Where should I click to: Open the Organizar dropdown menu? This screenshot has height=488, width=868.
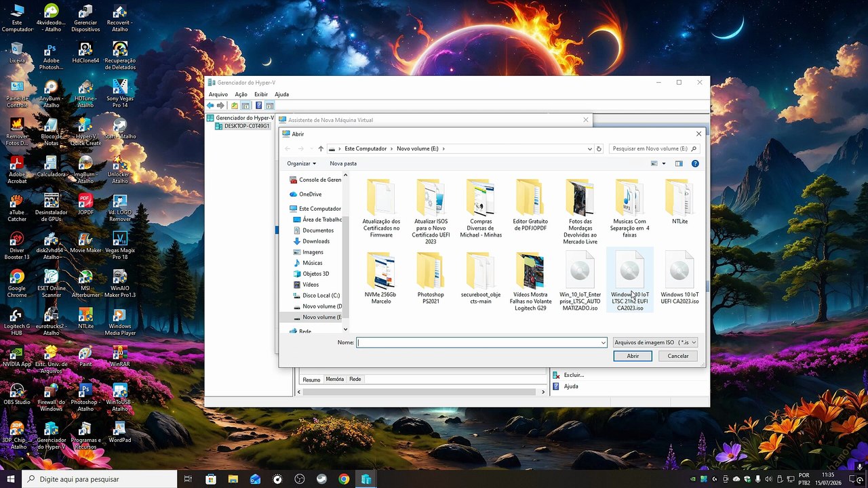[301, 163]
